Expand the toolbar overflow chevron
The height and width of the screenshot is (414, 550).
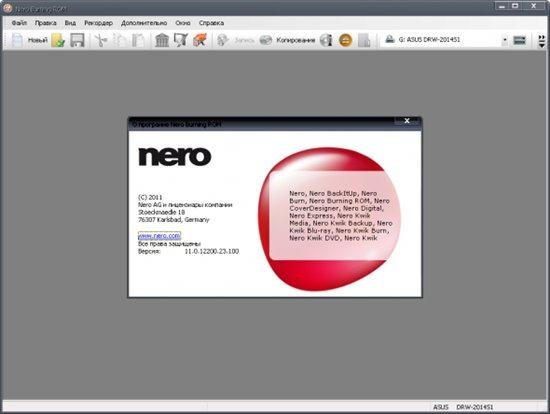542,41
